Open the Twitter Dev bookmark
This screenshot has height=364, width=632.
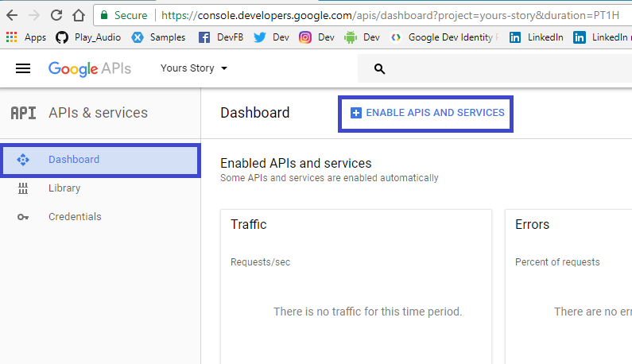pyautogui.click(x=271, y=37)
